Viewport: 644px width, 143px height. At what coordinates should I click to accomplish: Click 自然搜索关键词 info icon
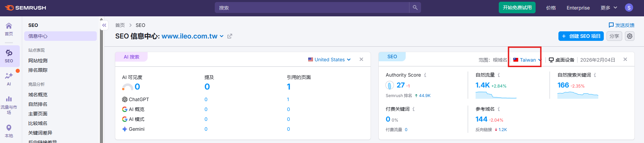tap(595, 75)
